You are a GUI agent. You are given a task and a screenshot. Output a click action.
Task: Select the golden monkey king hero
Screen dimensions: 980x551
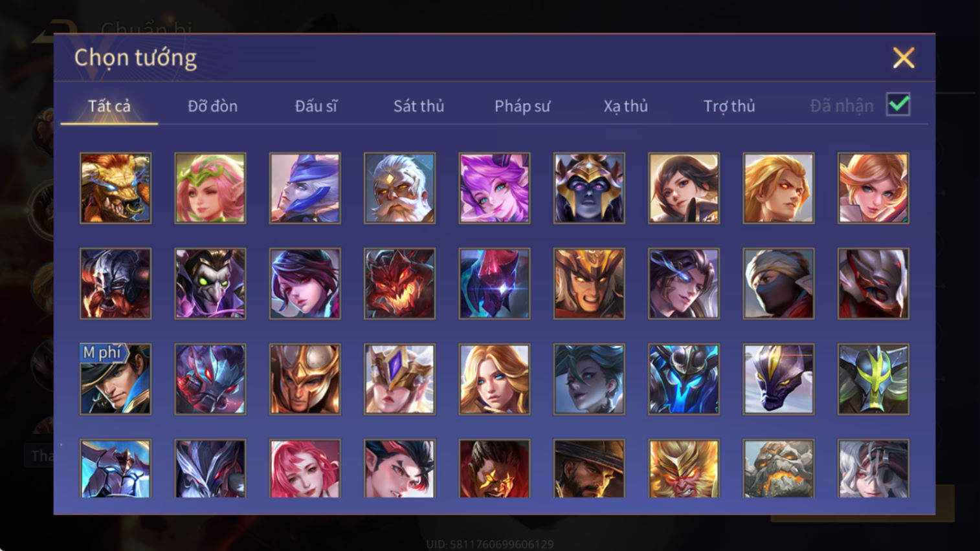point(684,468)
